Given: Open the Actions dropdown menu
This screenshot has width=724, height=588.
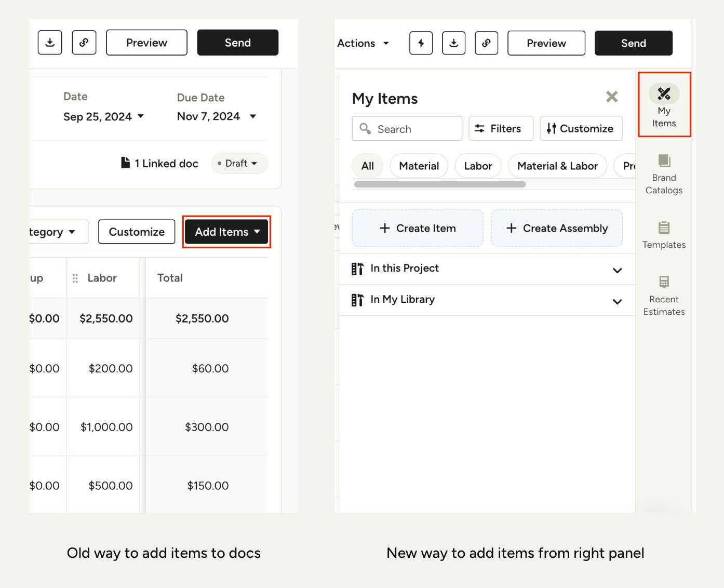Looking at the screenshot, I should pos(363,43).
